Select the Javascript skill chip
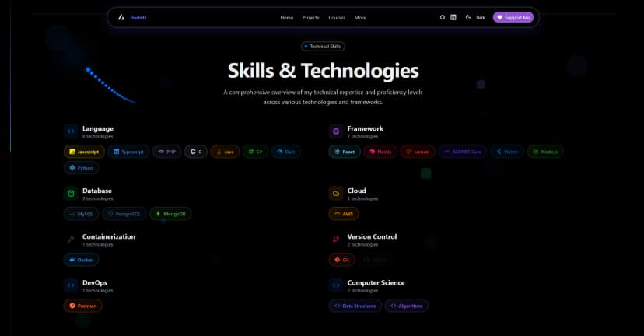 pos(84,152)
